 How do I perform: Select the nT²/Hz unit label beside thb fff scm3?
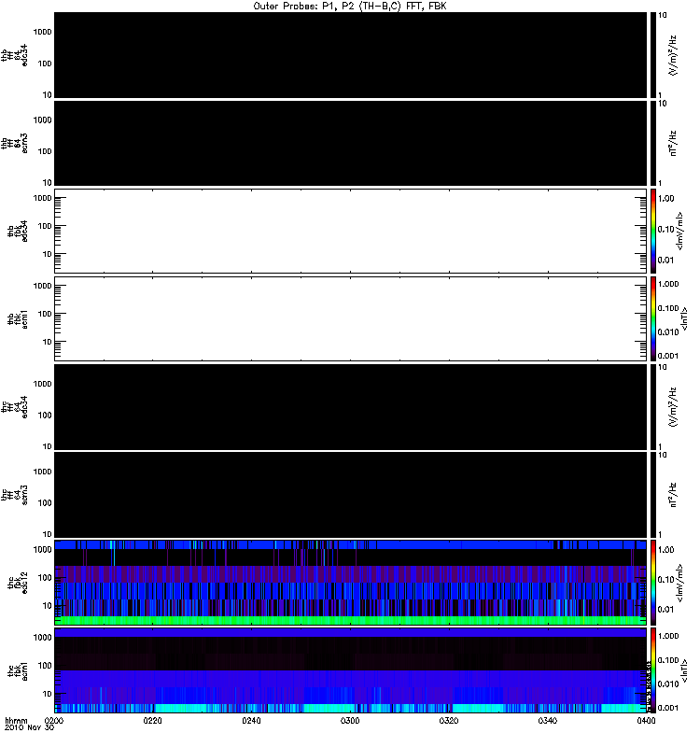[x=673, y=144]
